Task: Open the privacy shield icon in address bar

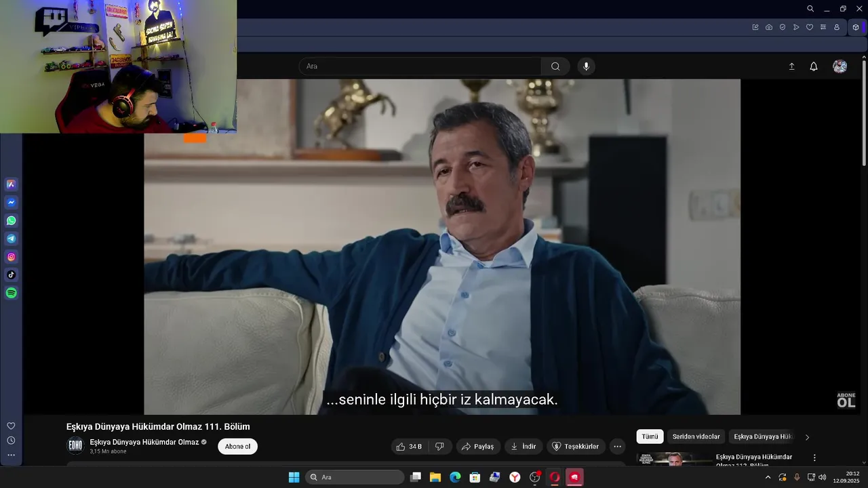Action: [783, 27]
